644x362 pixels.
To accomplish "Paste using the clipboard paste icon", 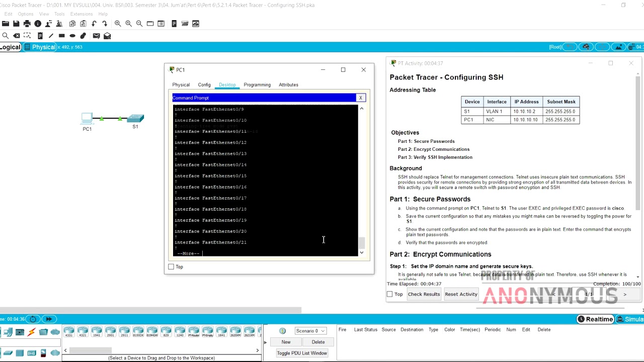I will coord(83,24).
